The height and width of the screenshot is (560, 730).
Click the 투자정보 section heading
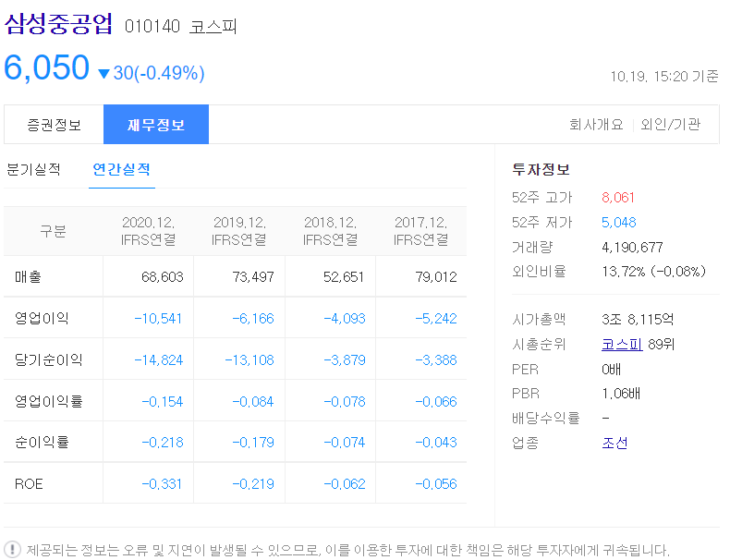541,169
